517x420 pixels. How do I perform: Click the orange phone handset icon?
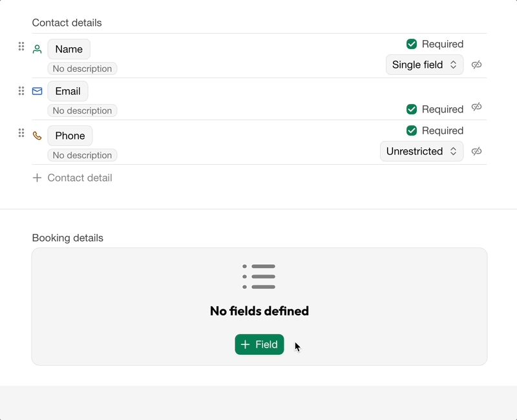[x=37, y=136]
